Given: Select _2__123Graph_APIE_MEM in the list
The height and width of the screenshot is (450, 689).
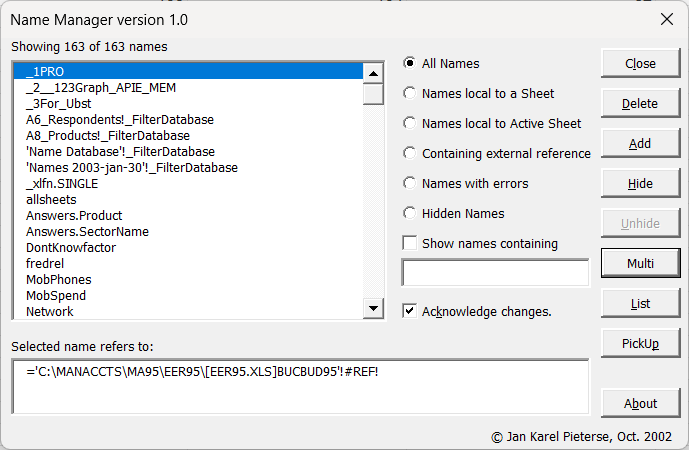Looking at the screenshot, I should pyautogui.click(x=189, y=87).
